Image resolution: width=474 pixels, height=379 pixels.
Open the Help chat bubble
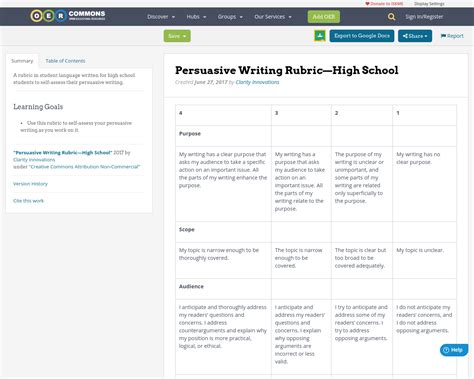[x=454, y=350]
